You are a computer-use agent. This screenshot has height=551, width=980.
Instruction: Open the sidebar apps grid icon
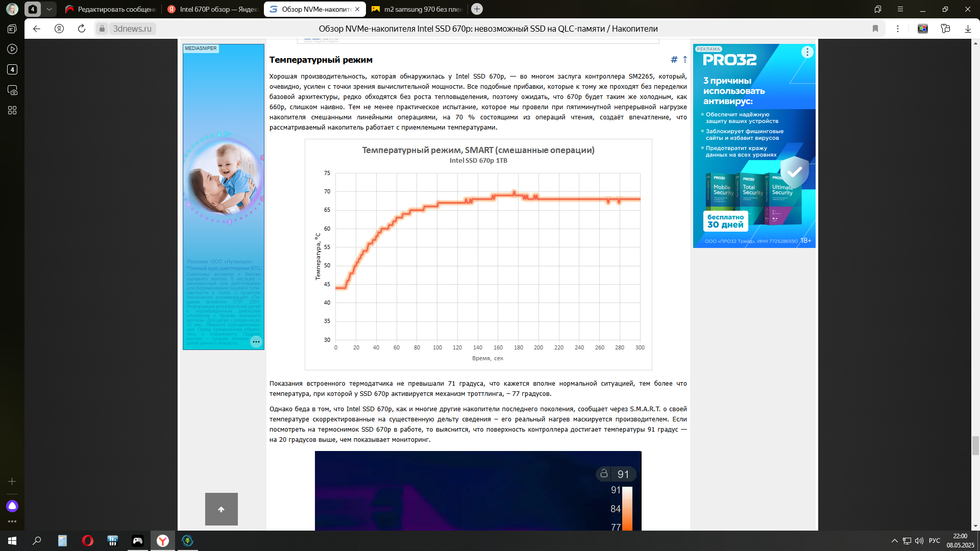pos(12,110)
